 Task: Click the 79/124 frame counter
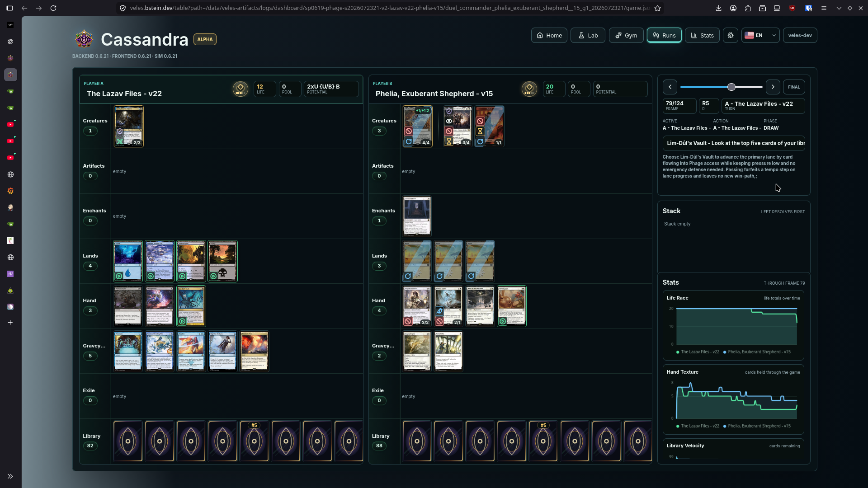(x=679, y=106)
